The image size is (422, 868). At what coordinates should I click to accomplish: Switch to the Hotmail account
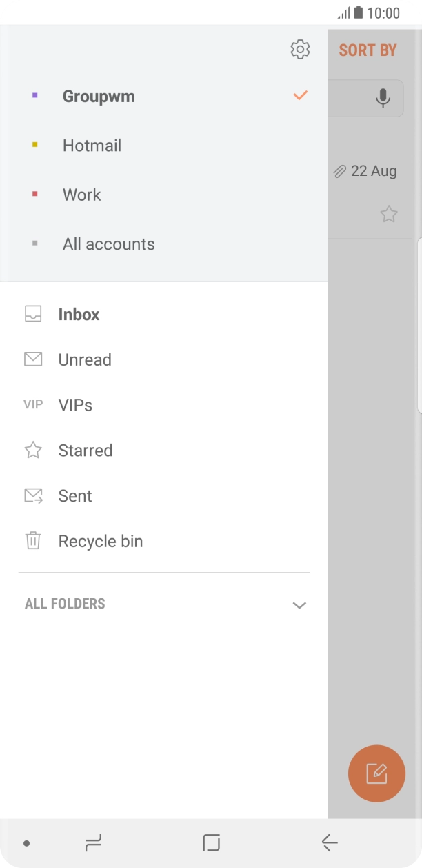click(x=92, y=145)
